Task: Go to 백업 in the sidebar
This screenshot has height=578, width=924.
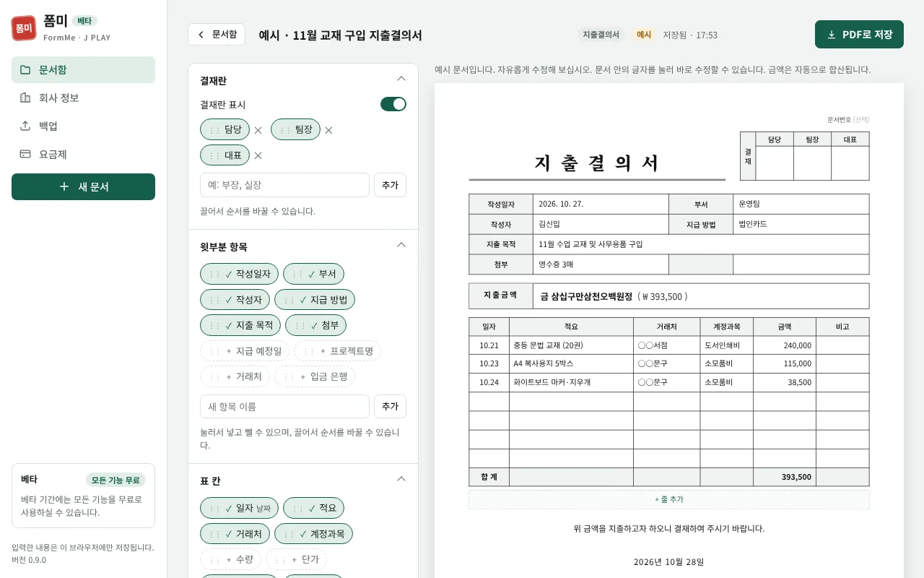Action: click(83, 126)
